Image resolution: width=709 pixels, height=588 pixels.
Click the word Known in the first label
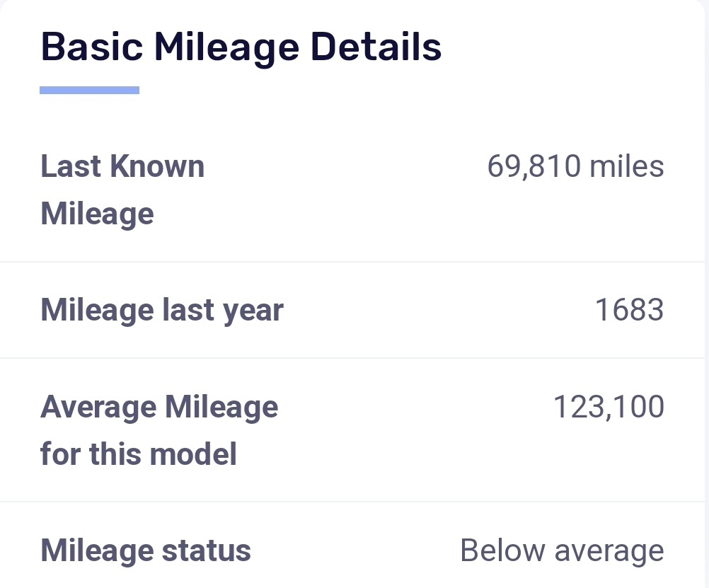(163, 167)
